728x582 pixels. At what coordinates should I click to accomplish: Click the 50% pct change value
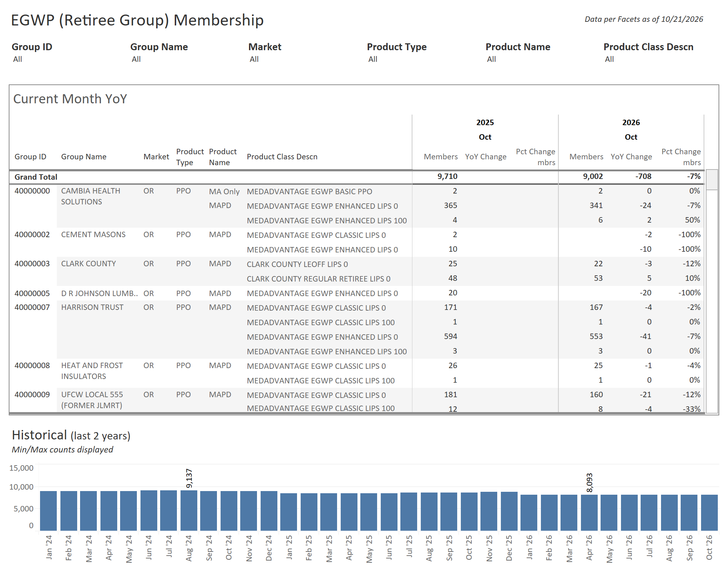(692, 220)
